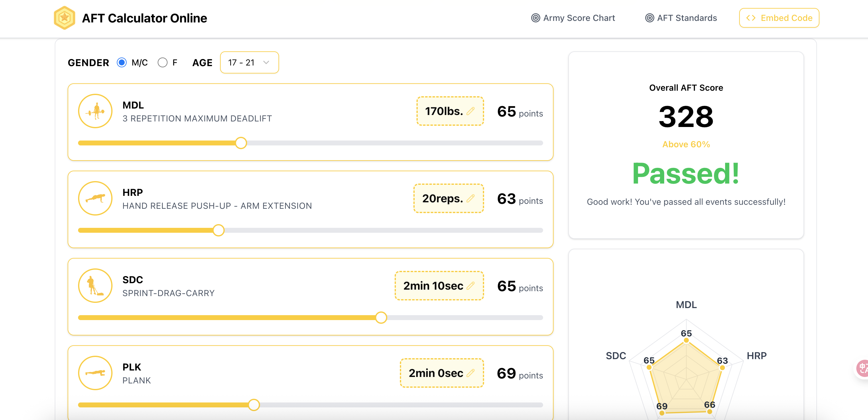Click the green Passed! result text
Screen dimensions: 868x420
pos(686,174)
